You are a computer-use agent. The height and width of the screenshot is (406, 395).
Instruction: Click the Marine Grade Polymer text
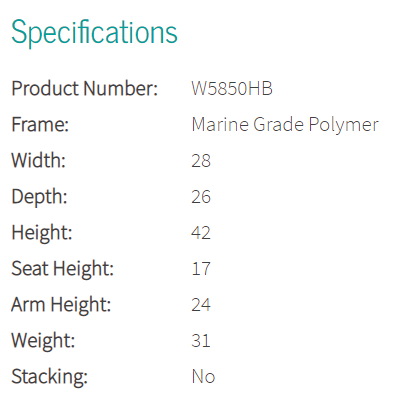[285, 125]
